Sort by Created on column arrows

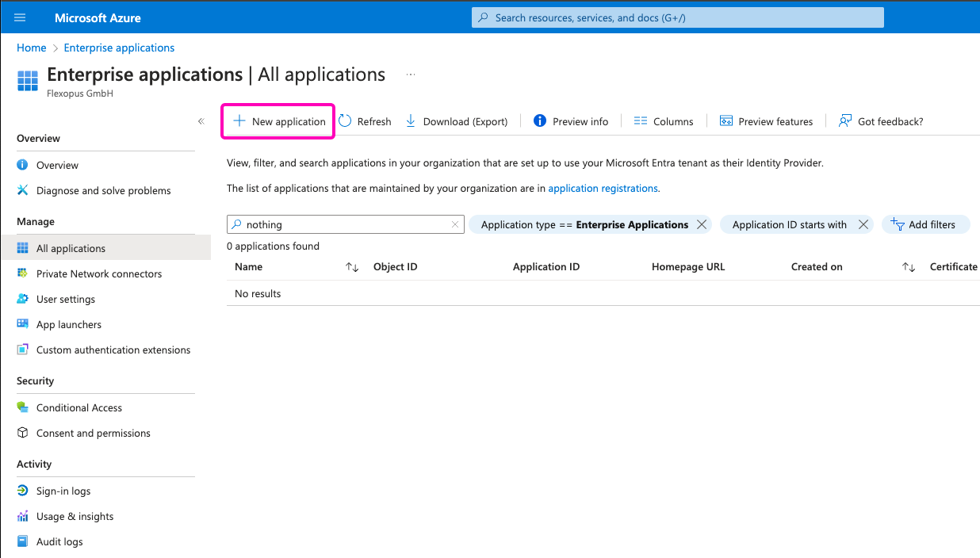coord(909,267)
